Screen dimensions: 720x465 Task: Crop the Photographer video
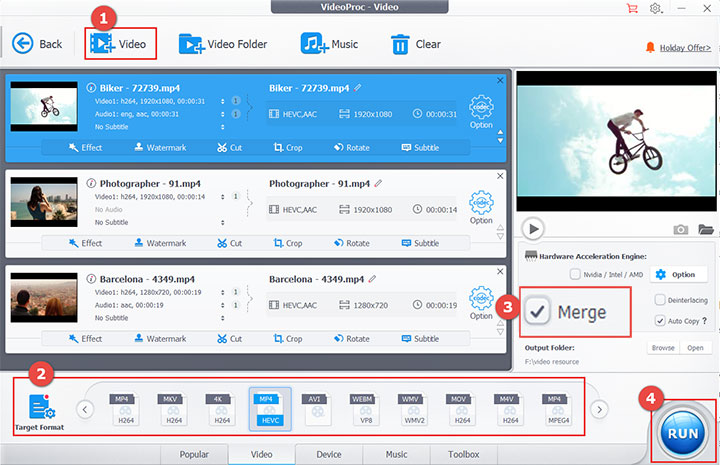(x=288, y=243)
